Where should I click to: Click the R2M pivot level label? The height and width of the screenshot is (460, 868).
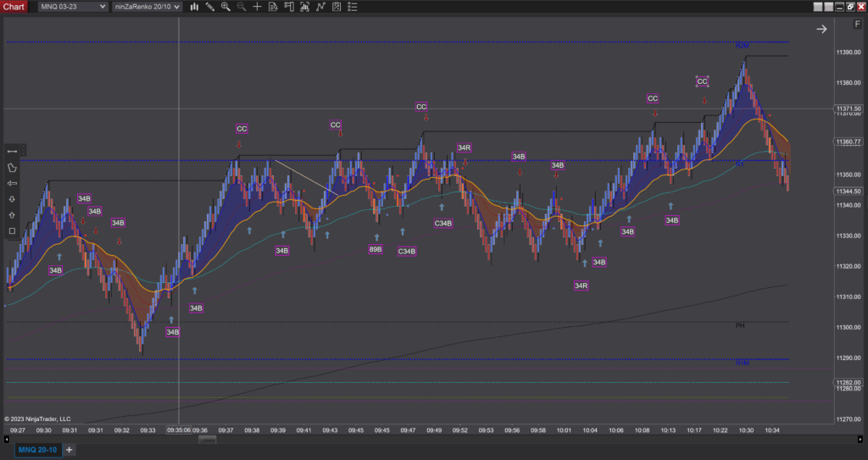click(743, 46)
